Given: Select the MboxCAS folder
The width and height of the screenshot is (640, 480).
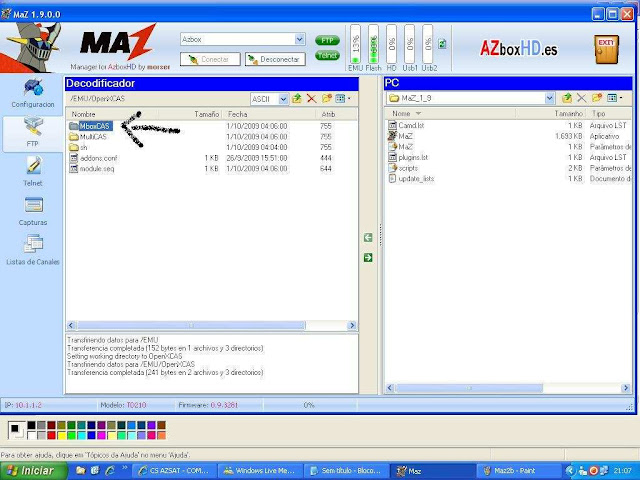Looking at the screenshot, I should pos(91,126).
